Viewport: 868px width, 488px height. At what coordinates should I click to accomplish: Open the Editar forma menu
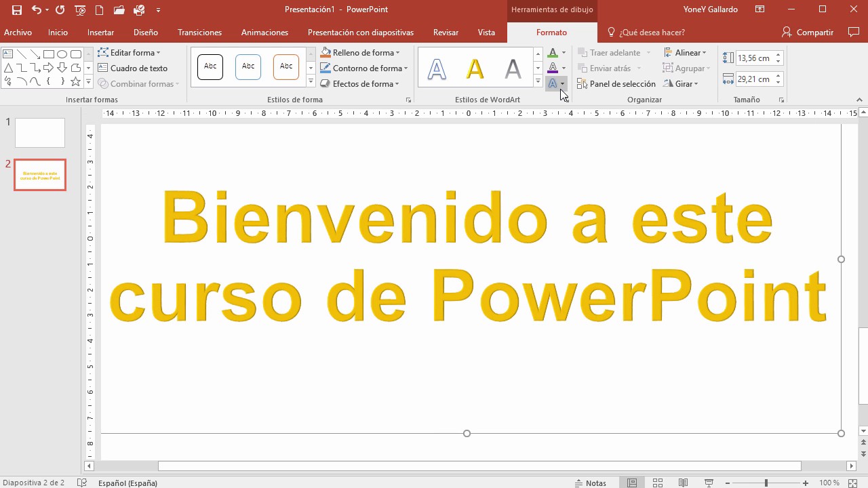pos(130,53)
